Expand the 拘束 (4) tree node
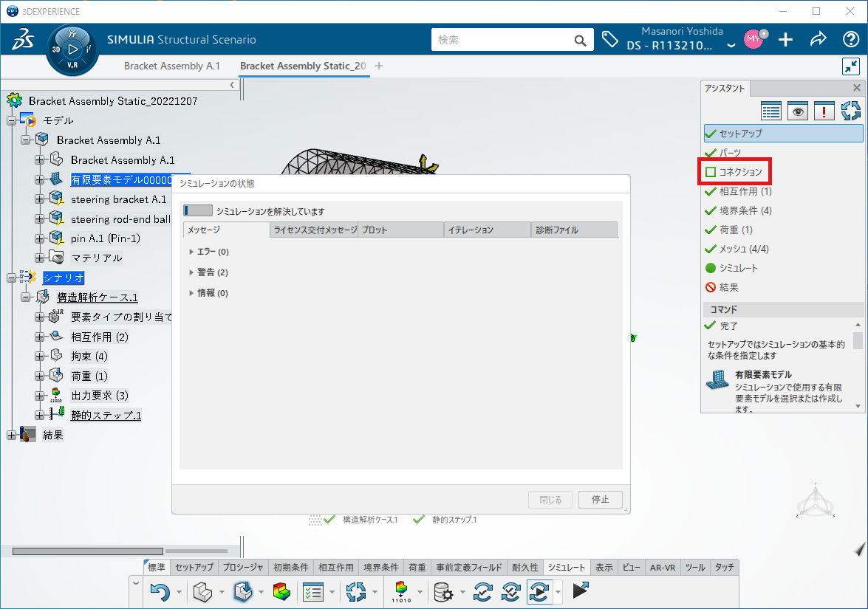Screen dimensions: 868x609 coord(39,357)
